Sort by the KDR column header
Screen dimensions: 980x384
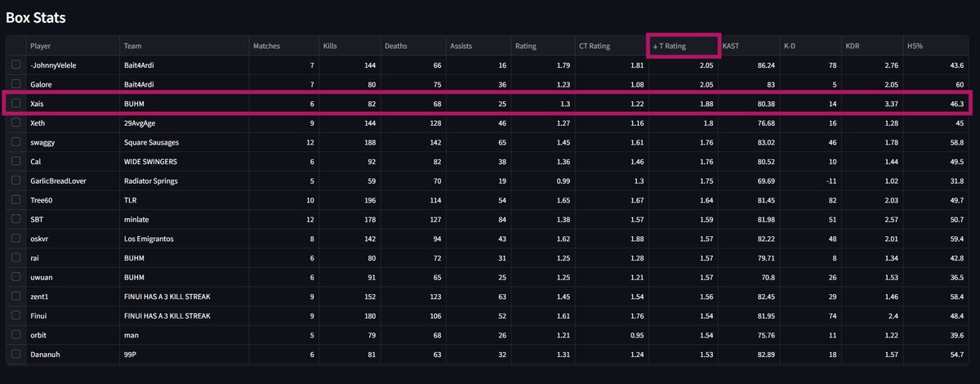click(871, 46)
